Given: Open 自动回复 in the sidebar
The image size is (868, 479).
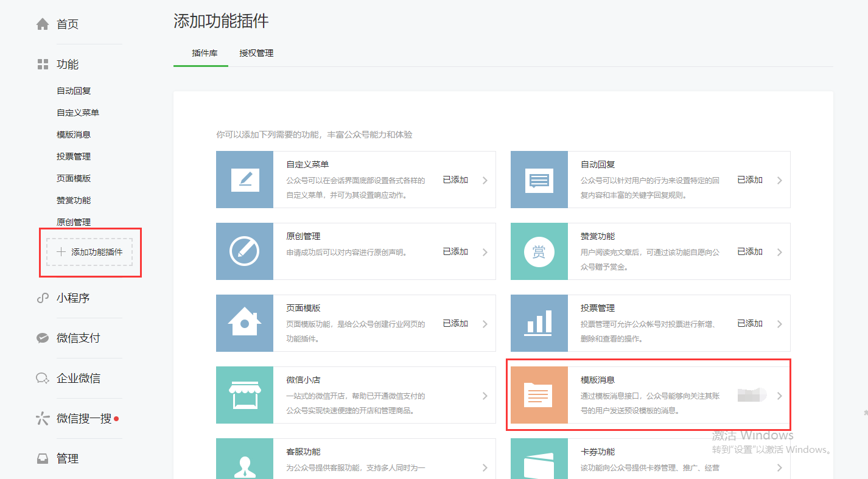Looking at the screenshot, I should [x=74, y=91].
